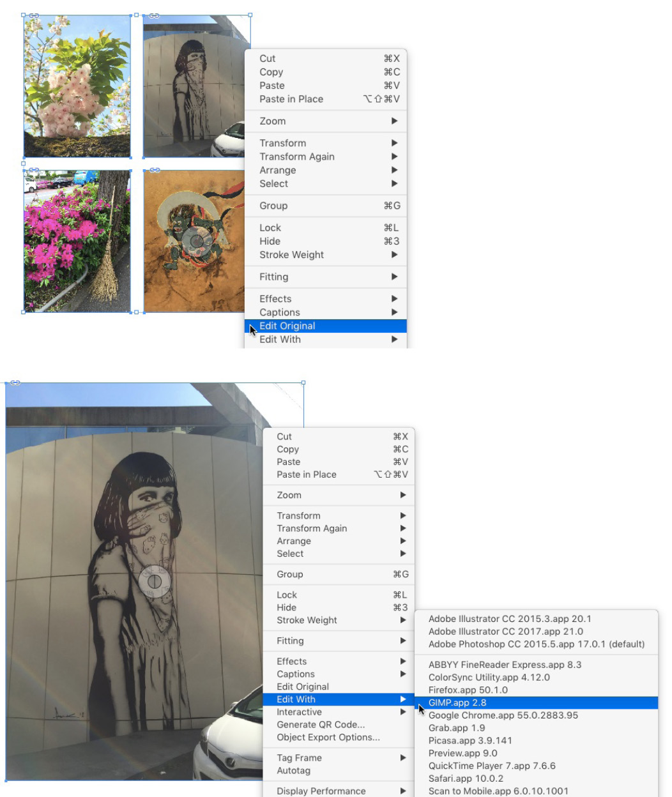Choose Lock in the lower context menu

pos(339,595)
